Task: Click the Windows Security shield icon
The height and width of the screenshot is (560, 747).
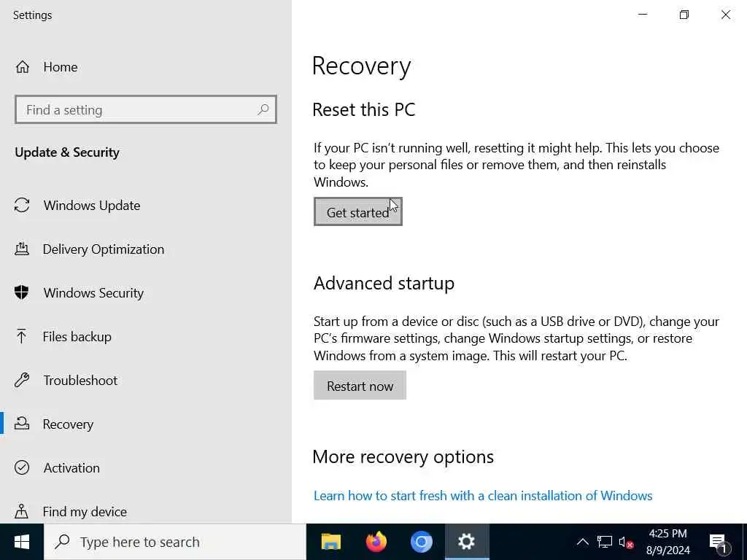Action: coord(21,292)
